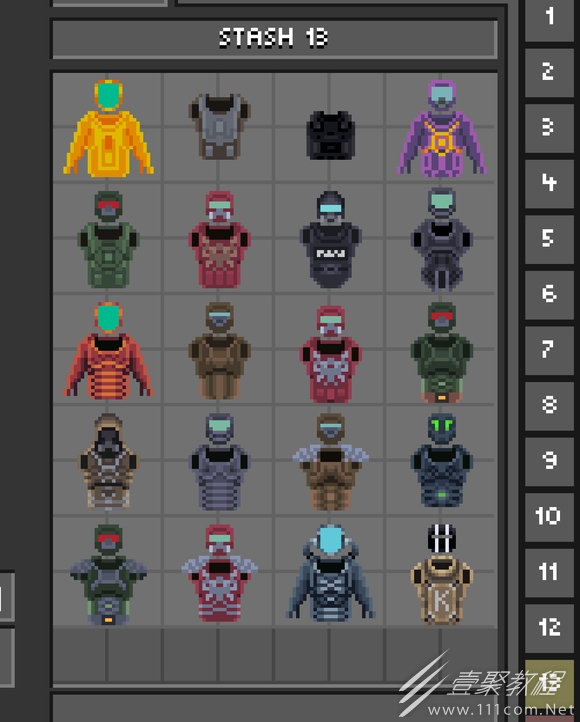Image resolution: width=580 pixels, height=722 pixels.
Task: Select the plain black vest
Action: point(331,135)
